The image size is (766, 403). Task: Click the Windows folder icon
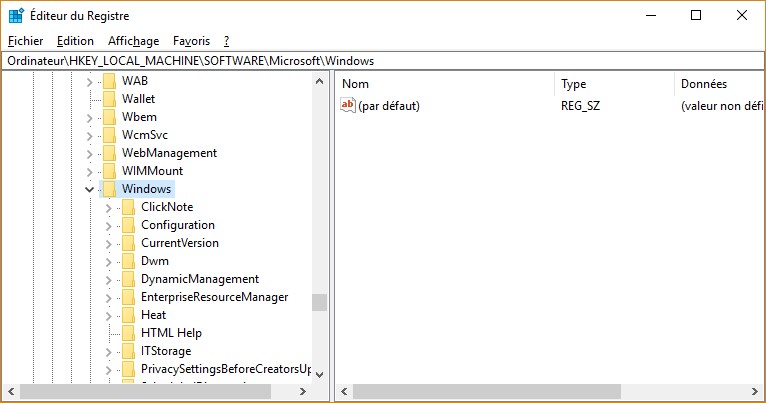[x=109, y=189]
